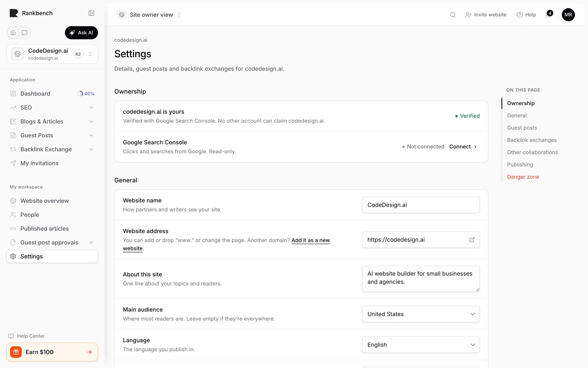This screenshot has width=588, height=368.
Task: Click the Ask AI button
Action: (x=81, y=33)
